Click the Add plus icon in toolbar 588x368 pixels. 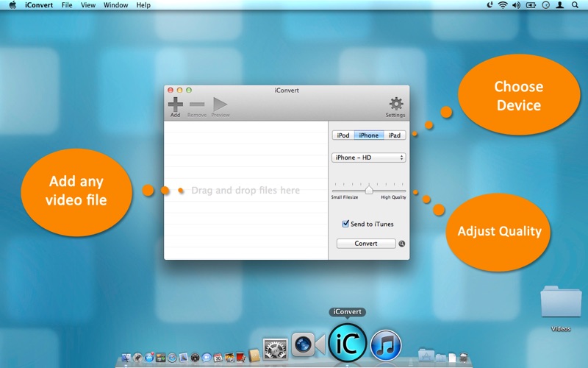175,105
